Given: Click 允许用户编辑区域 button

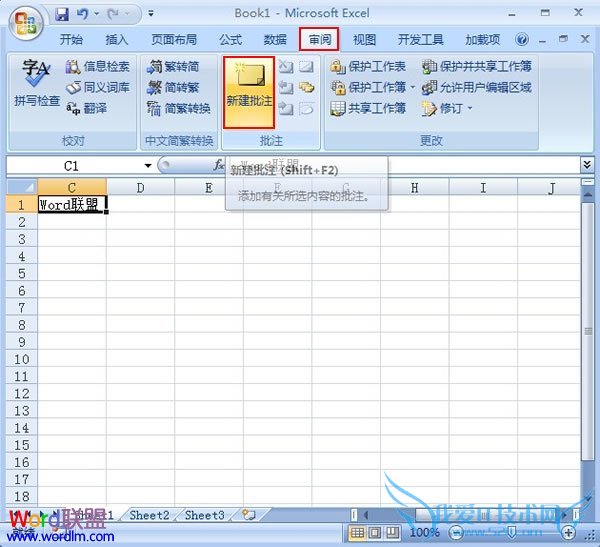Looking at the screenshot, I should click(x=476, y=88).
